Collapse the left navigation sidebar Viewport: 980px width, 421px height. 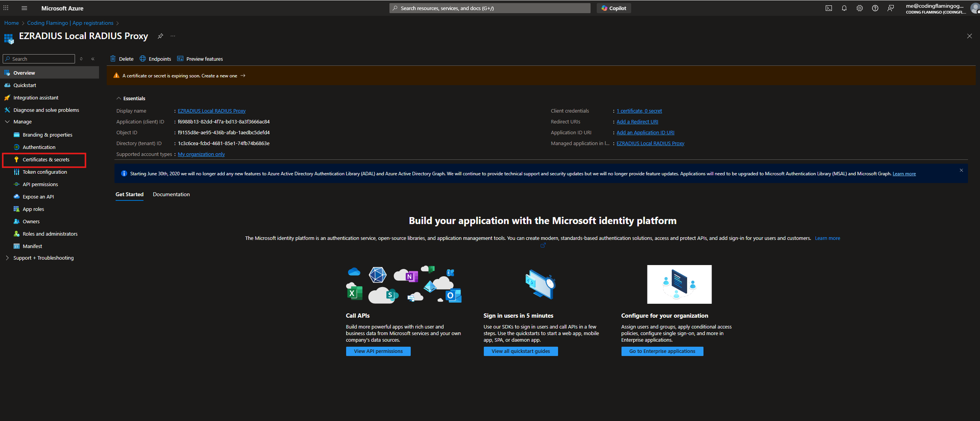tap(93, 59)
